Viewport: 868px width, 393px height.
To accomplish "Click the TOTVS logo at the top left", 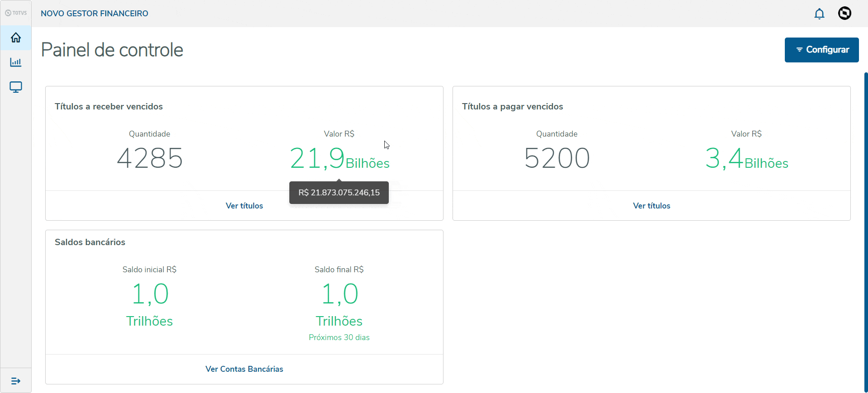I will pos(16,13).
